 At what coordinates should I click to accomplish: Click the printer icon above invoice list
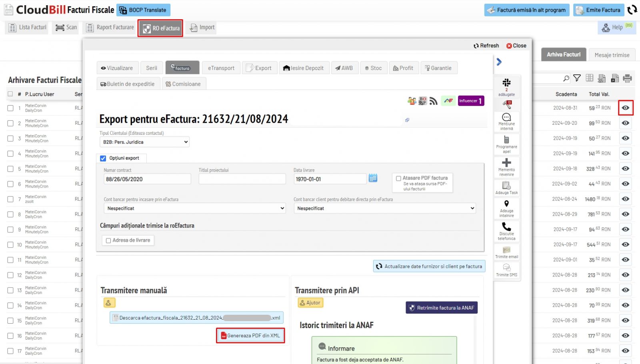[627, 78]
